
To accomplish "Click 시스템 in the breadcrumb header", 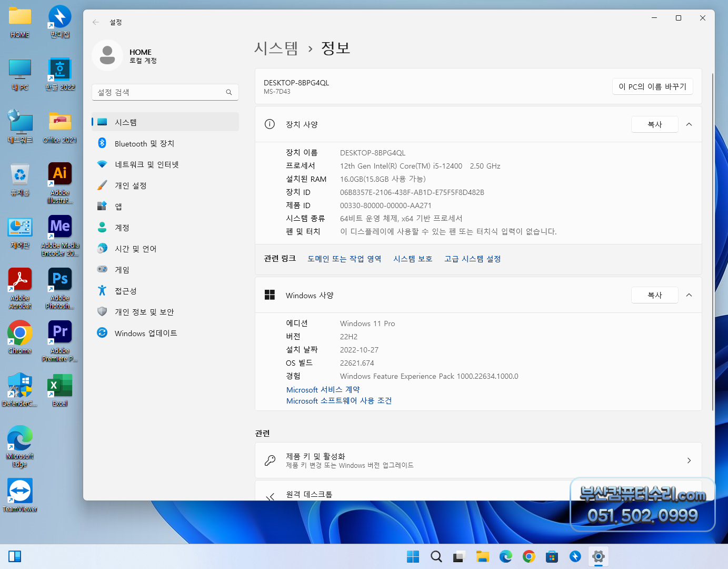I will click(x=276, y=48).
